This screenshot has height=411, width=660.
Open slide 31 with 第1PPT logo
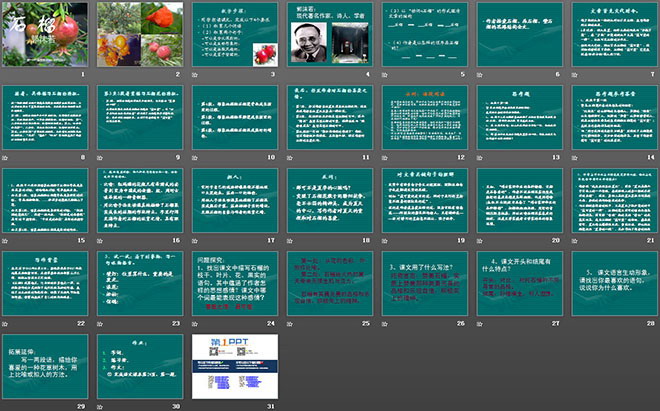(234, 366)
